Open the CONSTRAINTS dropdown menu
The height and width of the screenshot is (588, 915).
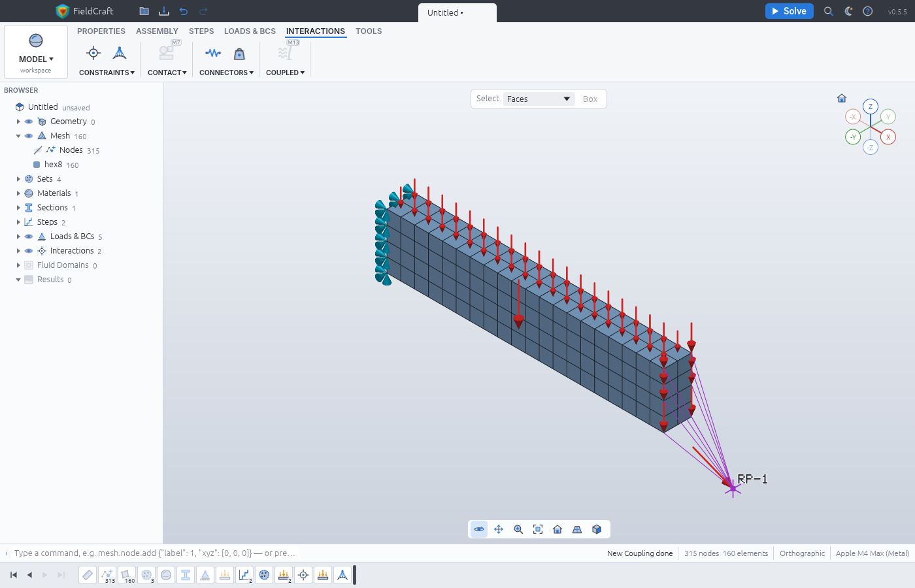tap(107, 73)
